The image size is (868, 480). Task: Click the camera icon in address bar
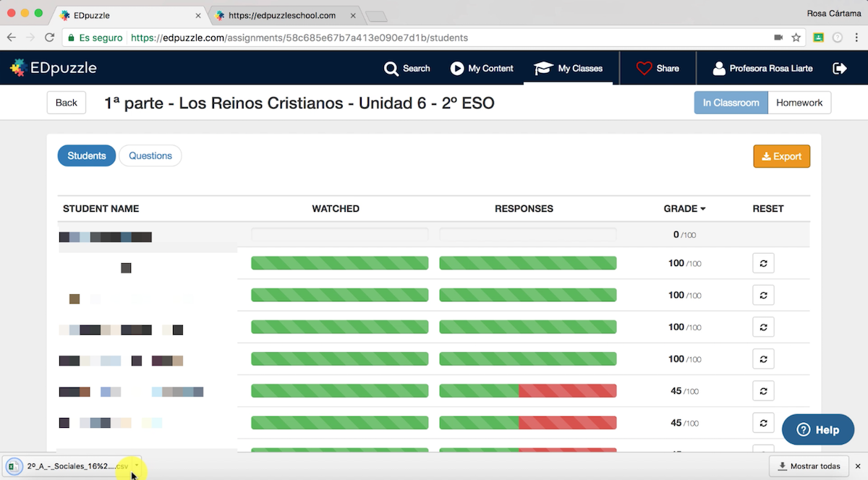[778, 38]
